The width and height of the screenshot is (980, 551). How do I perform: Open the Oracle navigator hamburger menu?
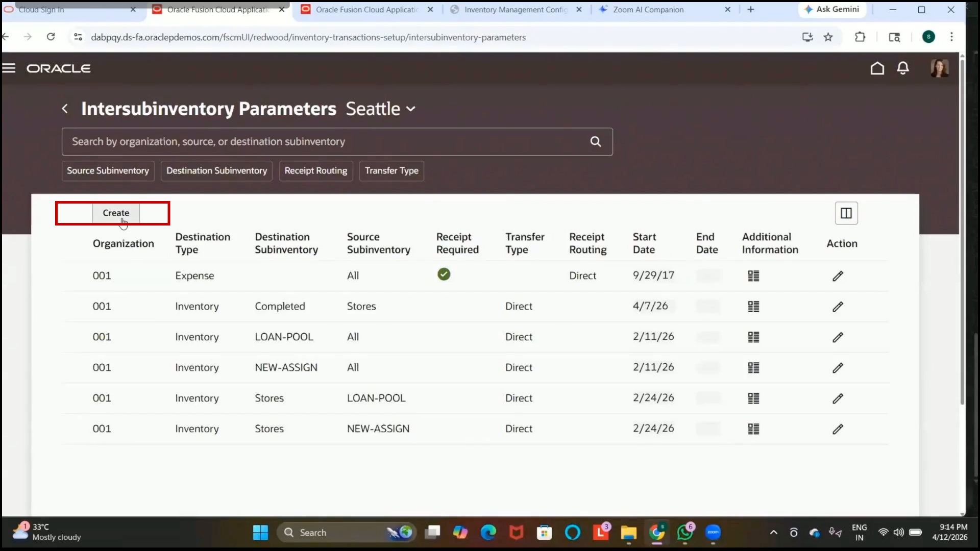9,68
